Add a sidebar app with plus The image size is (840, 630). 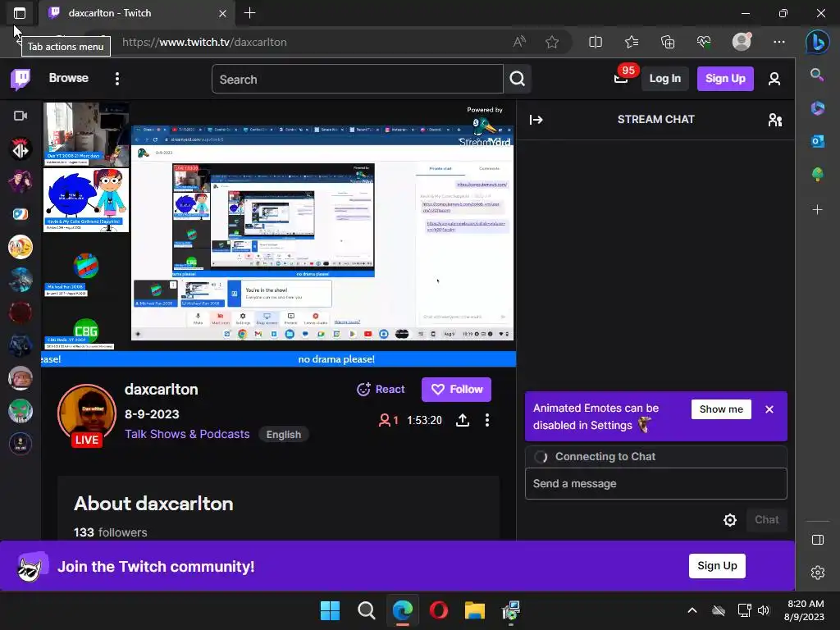817,209
